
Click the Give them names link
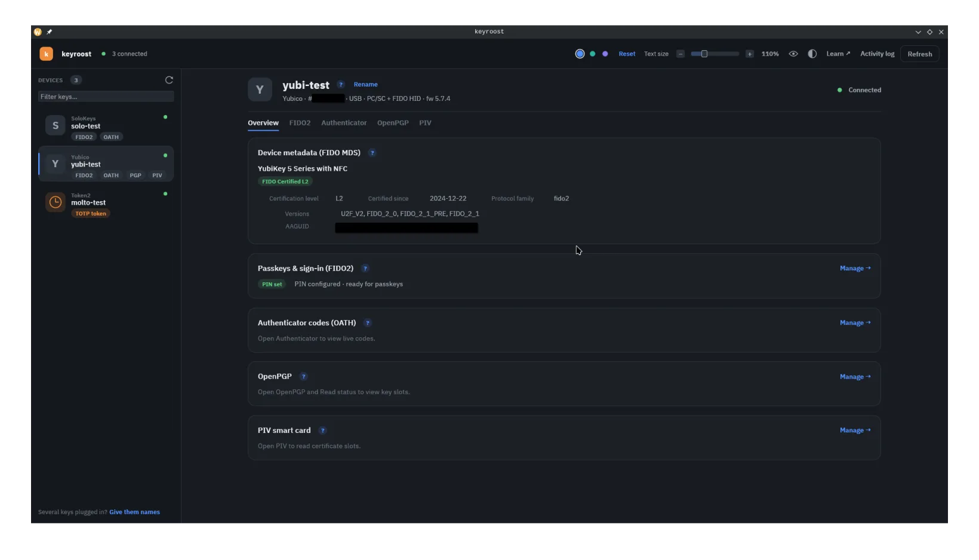tap(134, 512)
